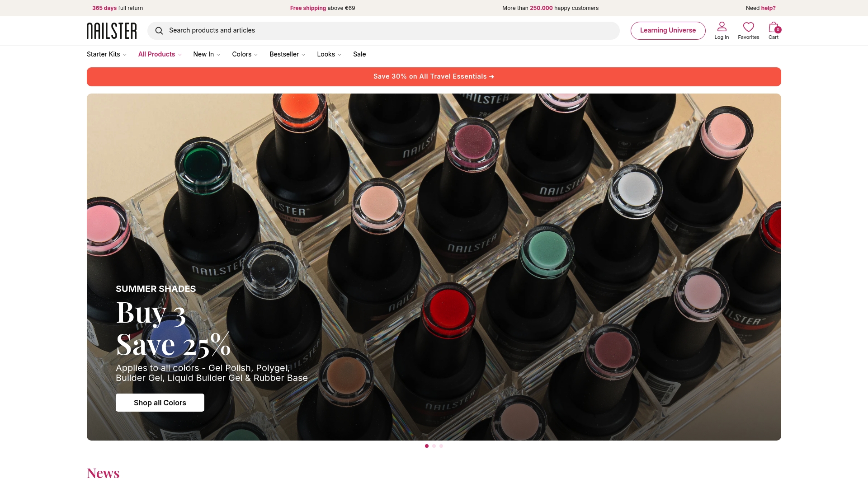The height and width of the screenshot is (488, 868).
Task: Click the News heading
Action: pyautogui.click(x=103, y=473)
